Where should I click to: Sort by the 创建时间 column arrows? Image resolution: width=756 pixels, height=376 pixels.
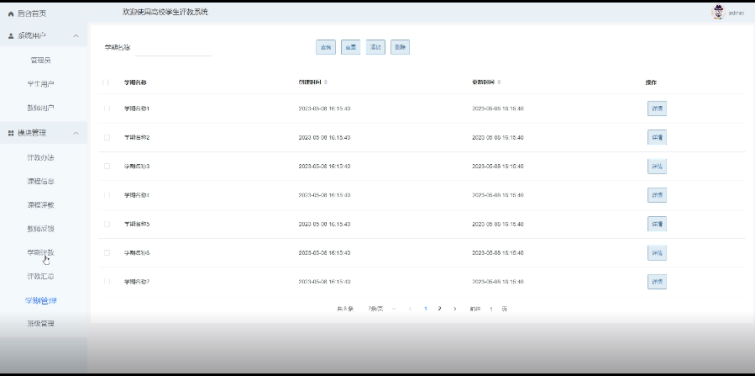tap(326, 82)
